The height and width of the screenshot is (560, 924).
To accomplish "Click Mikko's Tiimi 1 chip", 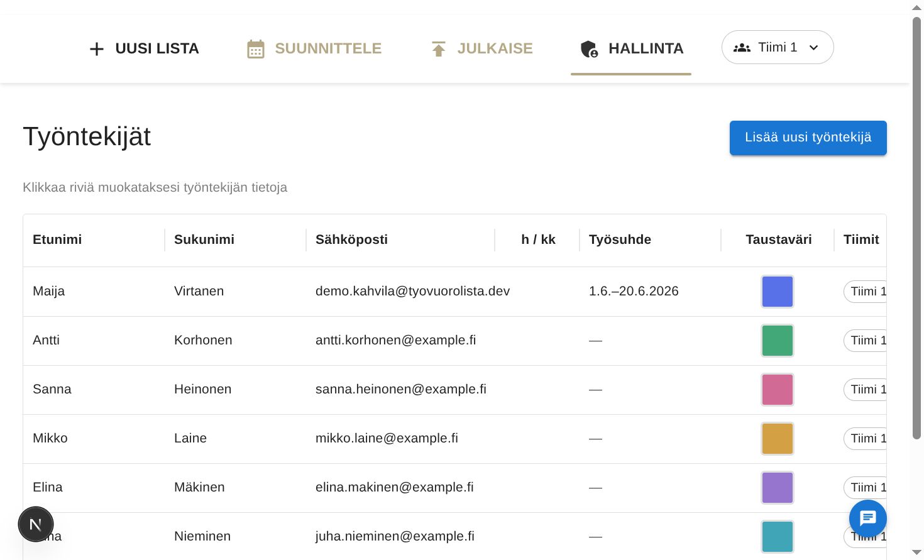I will click(866, 439).
